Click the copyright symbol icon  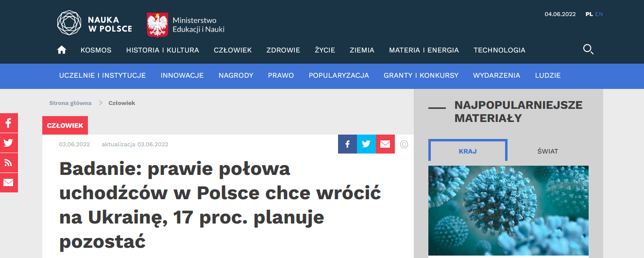(x=404, y=144)
